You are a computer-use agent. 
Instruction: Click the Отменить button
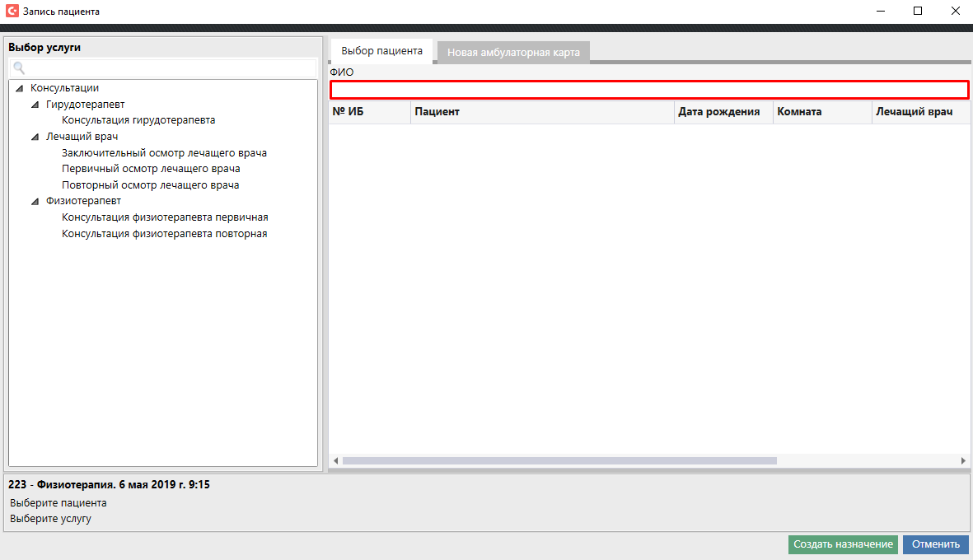935,544
